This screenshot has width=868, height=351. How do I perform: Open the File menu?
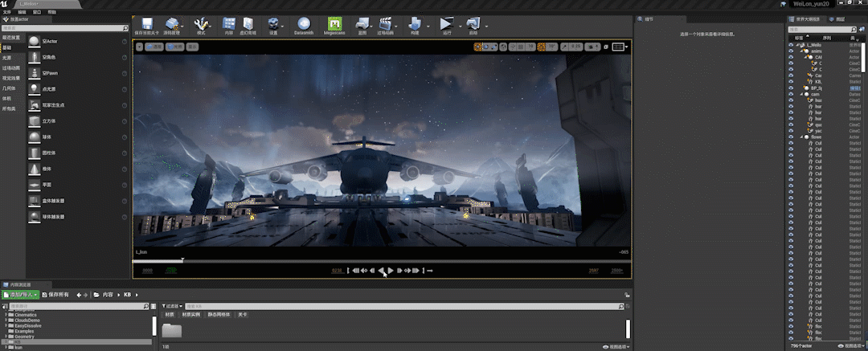point(7,11)
